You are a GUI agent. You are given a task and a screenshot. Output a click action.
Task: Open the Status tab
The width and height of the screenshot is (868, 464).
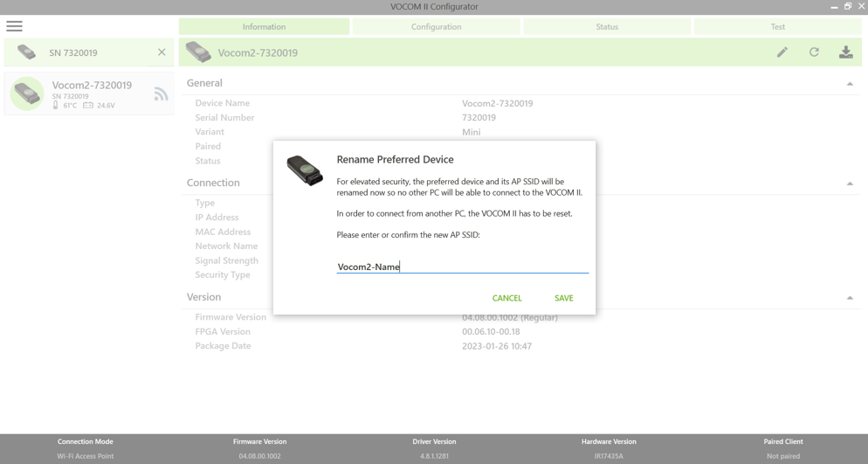607,26
